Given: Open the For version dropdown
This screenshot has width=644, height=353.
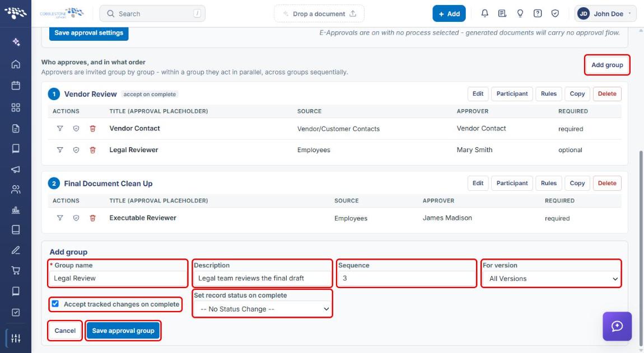Looking at the screenshot, I should (552, 278).
